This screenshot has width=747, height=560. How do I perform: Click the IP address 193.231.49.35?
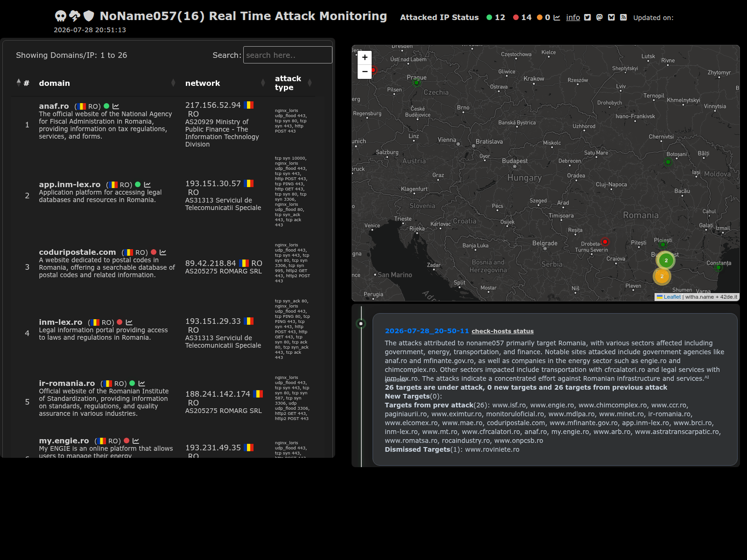point(213,448)
